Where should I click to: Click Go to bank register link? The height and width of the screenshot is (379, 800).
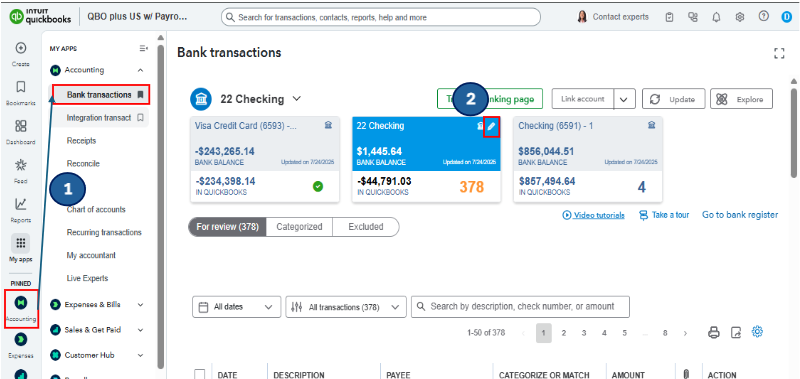740,215
